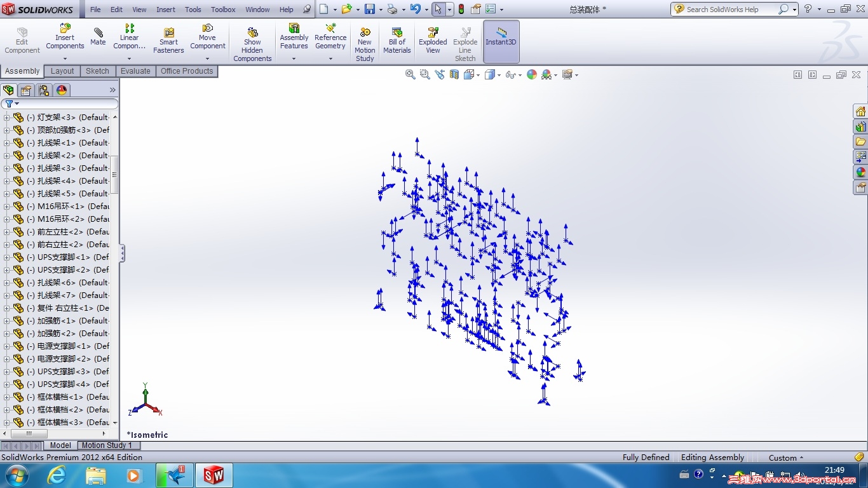
Task: Open the DisplayManager tab icon
Action: point(62,90)
